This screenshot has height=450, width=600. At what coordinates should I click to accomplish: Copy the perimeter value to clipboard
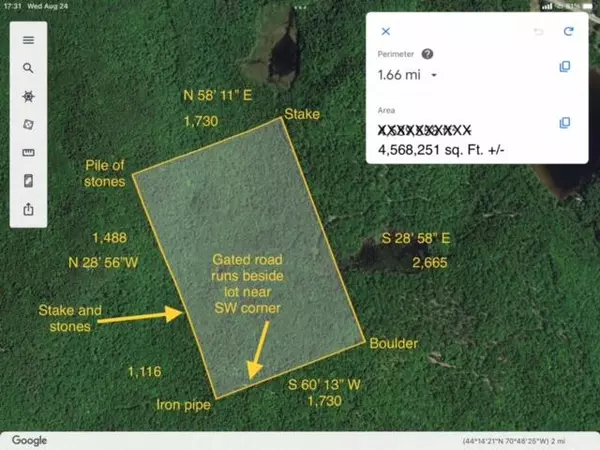coord(564,67)
